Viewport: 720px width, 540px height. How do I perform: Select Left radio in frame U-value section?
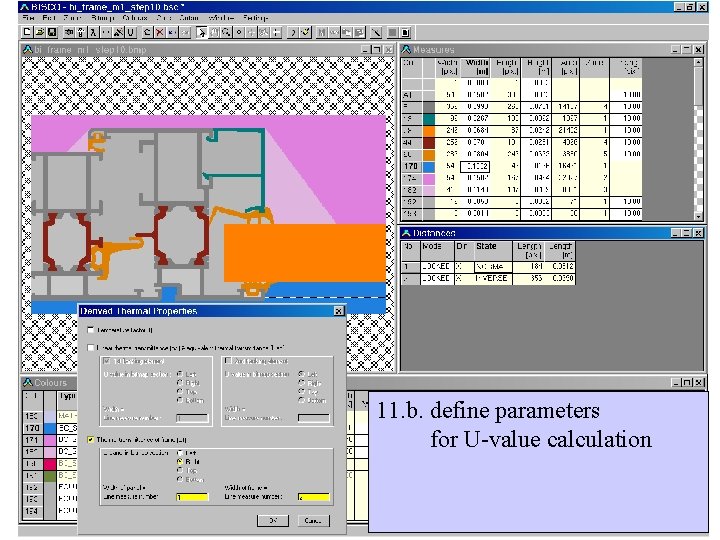pyautogui.click(x=180, y=453)
